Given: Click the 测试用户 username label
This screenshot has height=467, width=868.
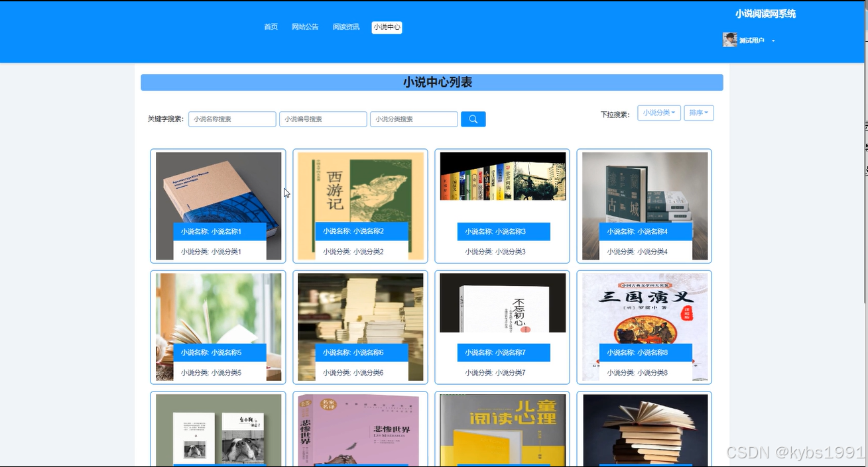Looking at the screenshot, I should [x=752, y=41].
